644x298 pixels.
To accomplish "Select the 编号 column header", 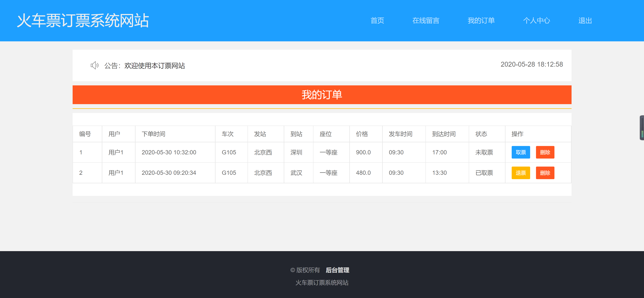I will 85,134.
